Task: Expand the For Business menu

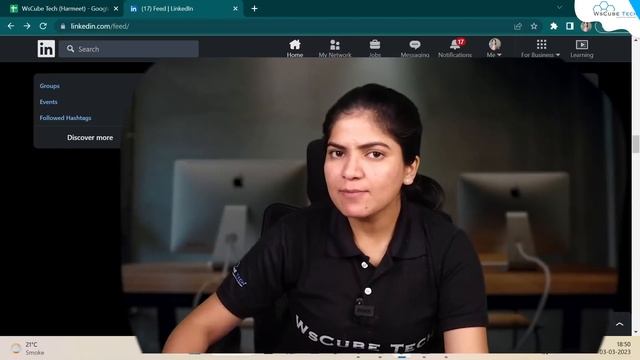Action: point(541,49)
